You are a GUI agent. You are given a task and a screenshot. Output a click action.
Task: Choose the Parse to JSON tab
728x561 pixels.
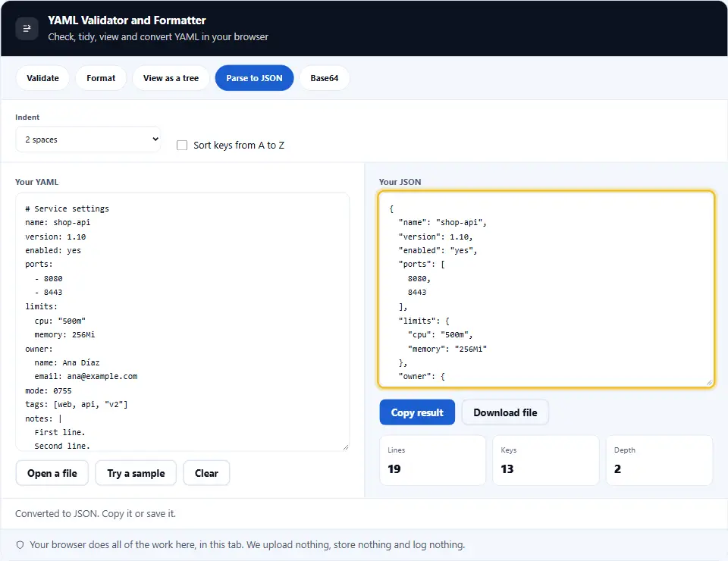coord(255,78)
